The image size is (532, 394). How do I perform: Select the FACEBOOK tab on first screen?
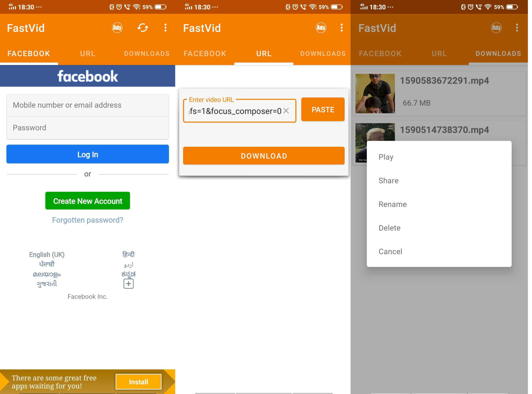point(29,53)
